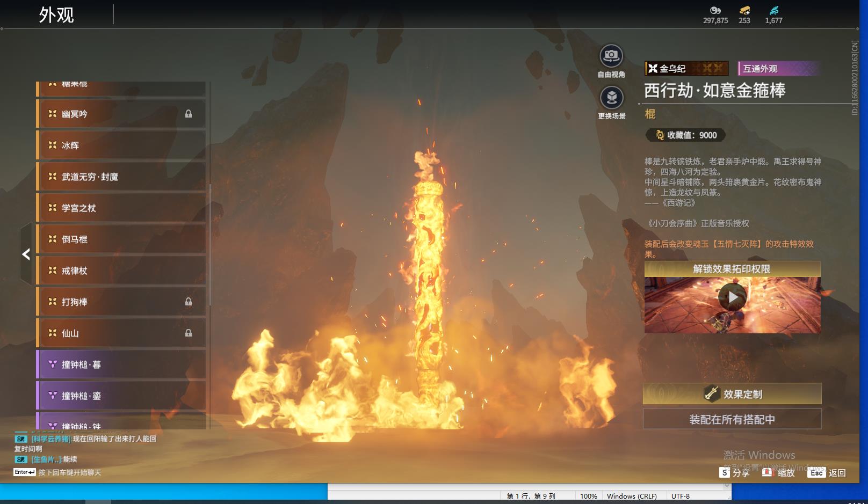The image size is (868, 504).
Task: Choose the 武道无穷·封魔 skin
Action: click(121, 177)
